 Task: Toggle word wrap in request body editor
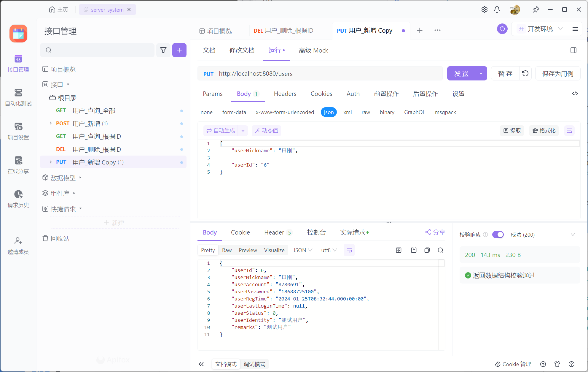tap(569, 131)
